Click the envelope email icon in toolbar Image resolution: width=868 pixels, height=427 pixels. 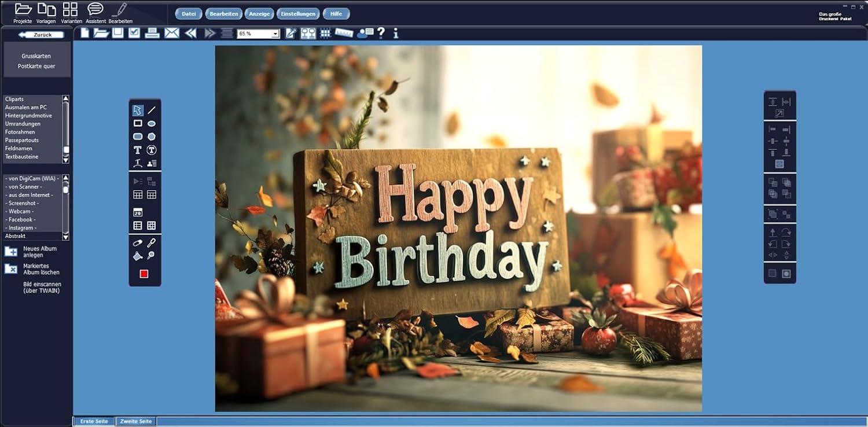coord(172,33)
